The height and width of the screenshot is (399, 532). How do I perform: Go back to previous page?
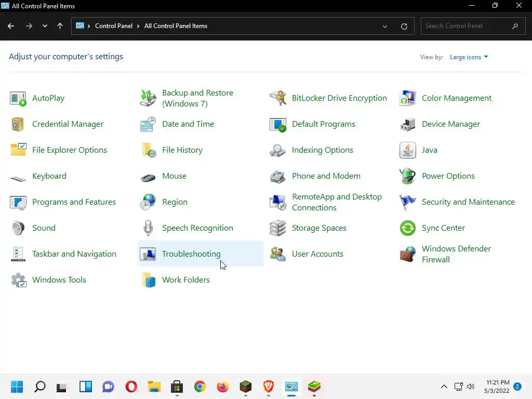point(11,26)
